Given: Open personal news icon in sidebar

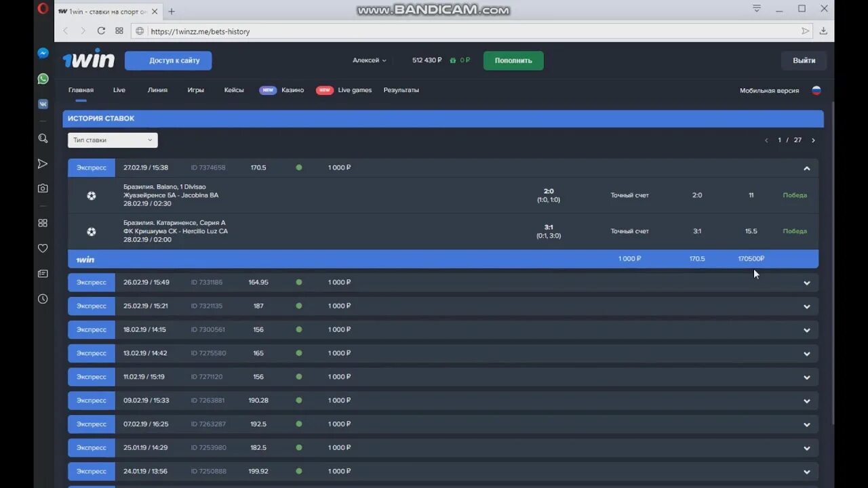Looking at the screenshot, I should coord(43,273).
